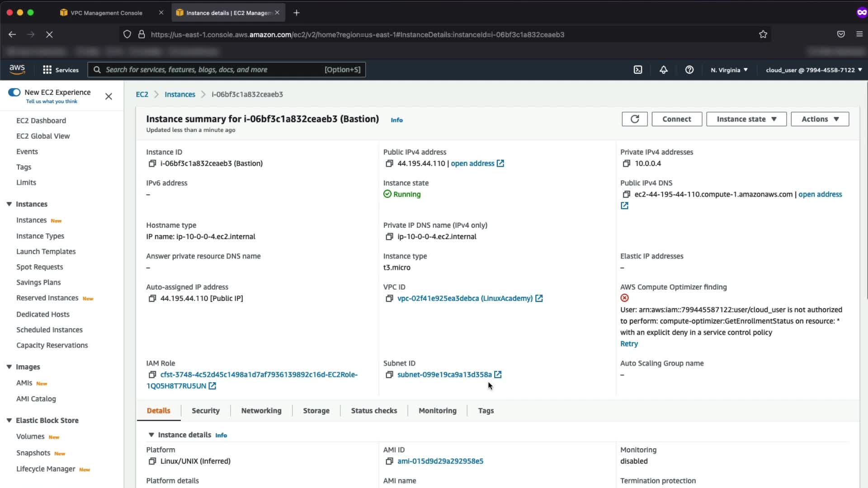This screenshot has height=488, width=868.
Task: Click the refresh icon button beside Connect
Action: (x=634, y=119)
